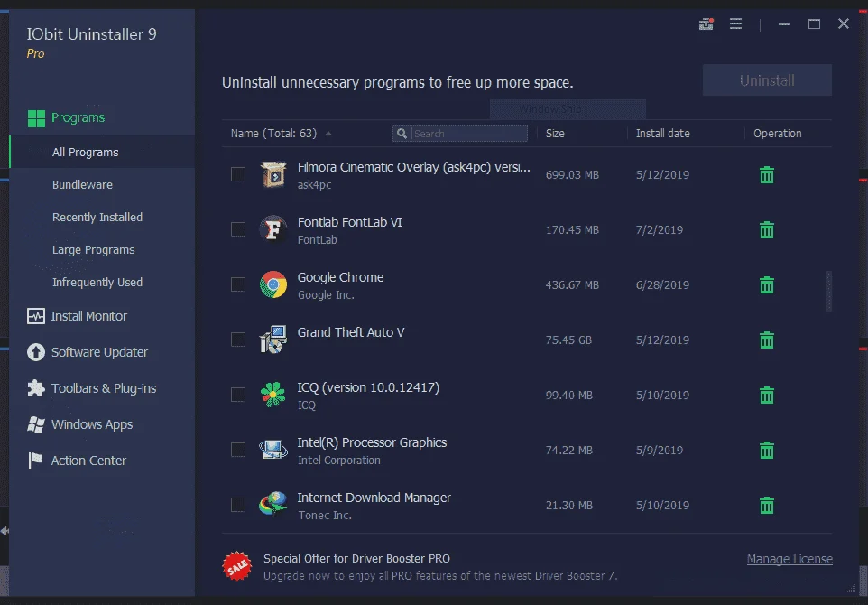This screenshot has width=868, height=605.
Task: Click the ICQ flower icon
Action: pos(273,395)
